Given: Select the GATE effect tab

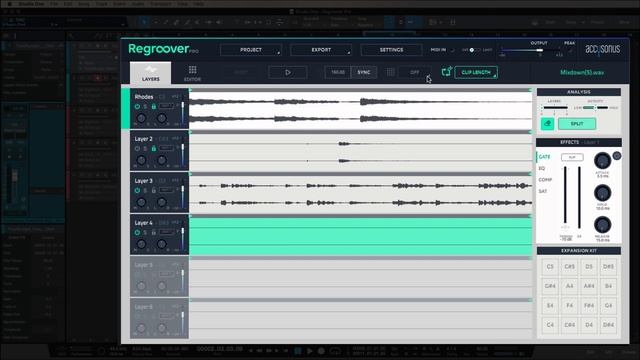Looking at the screenshot, I should click(544, 157).
